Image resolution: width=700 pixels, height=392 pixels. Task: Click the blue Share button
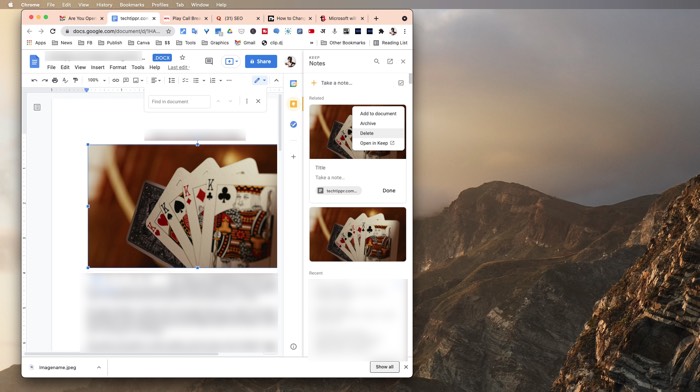261,61
